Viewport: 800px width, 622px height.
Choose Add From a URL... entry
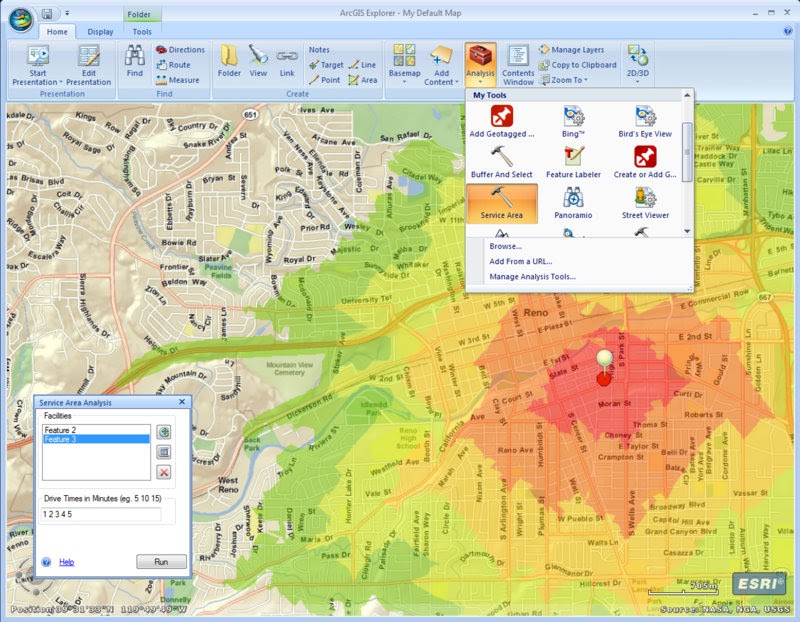[520, 261]
